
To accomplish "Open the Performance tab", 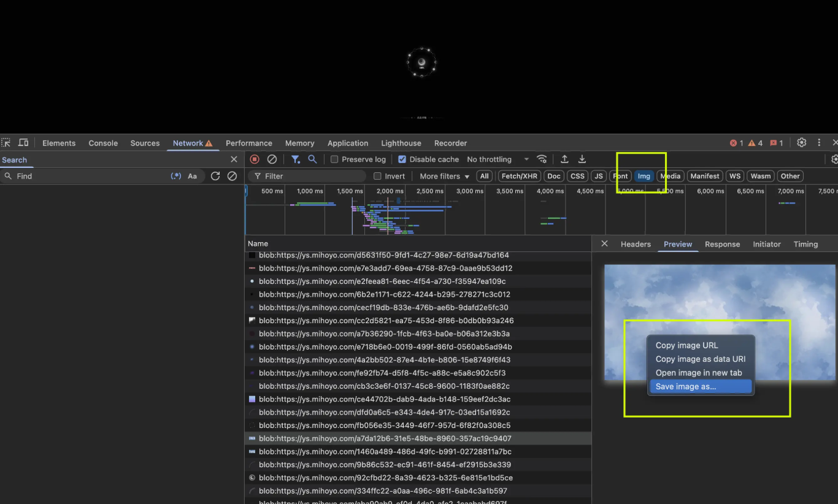I will click(x=249, y=143).
